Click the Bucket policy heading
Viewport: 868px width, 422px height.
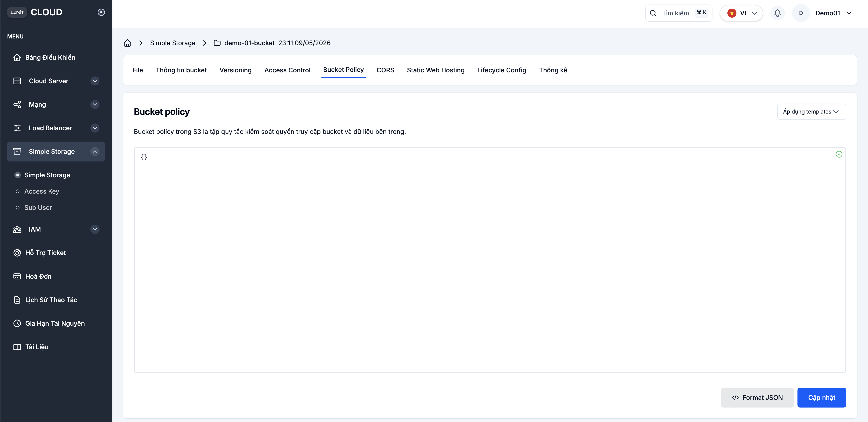pyautogui.click(x=162, y=111)
